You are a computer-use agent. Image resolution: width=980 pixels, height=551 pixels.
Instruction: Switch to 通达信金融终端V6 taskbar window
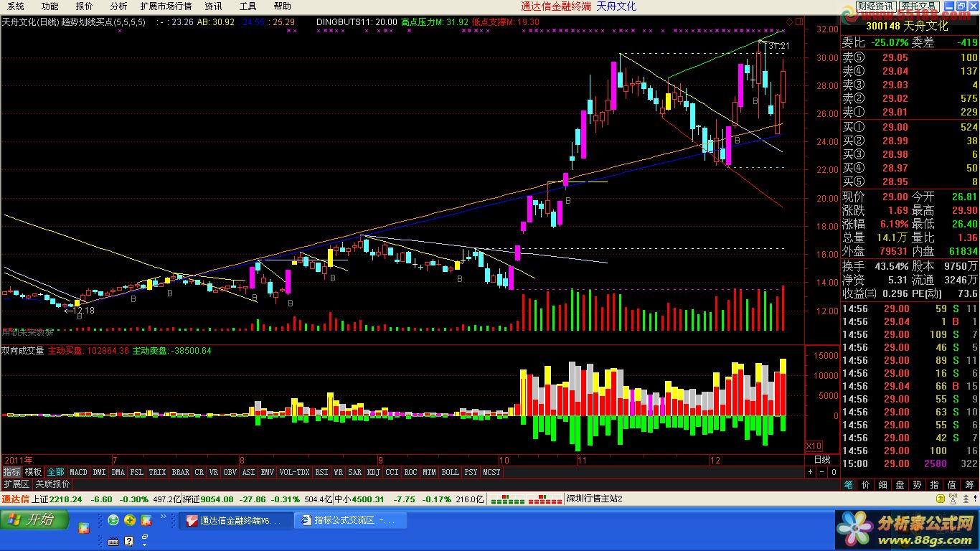click(x=236, y=520)
